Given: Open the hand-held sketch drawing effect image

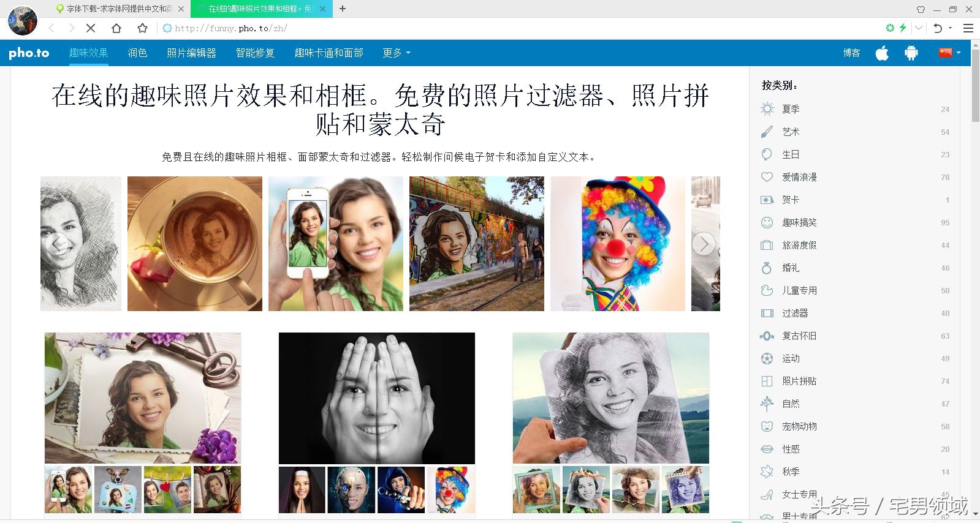Looking at the screenshot, I should pos(611,398).
